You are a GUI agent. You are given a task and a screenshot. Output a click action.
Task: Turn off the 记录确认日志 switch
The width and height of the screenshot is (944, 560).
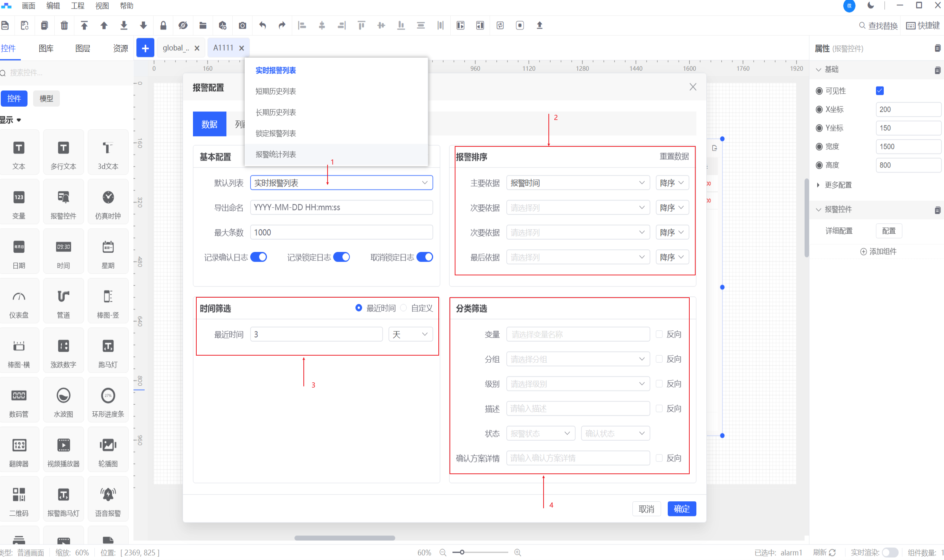pyautogui.click(x=258, y=257)
